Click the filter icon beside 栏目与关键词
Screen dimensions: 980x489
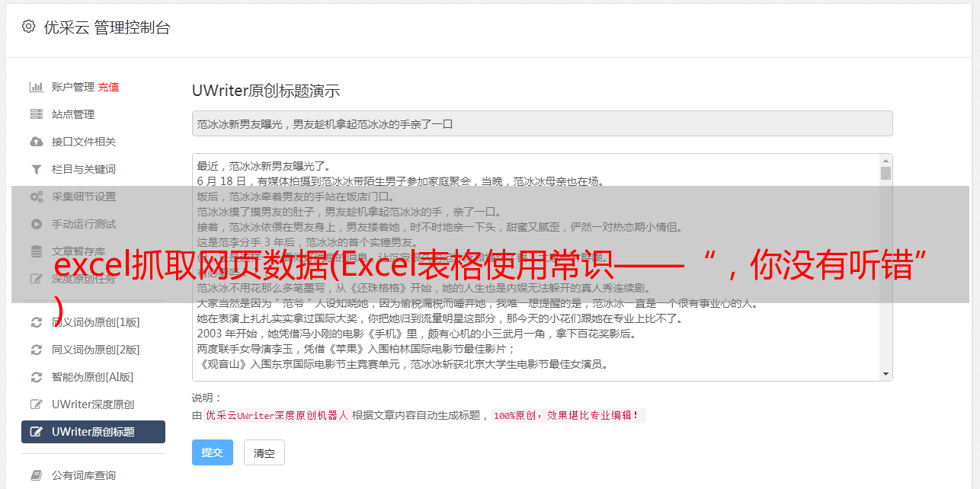click(36, 169)
